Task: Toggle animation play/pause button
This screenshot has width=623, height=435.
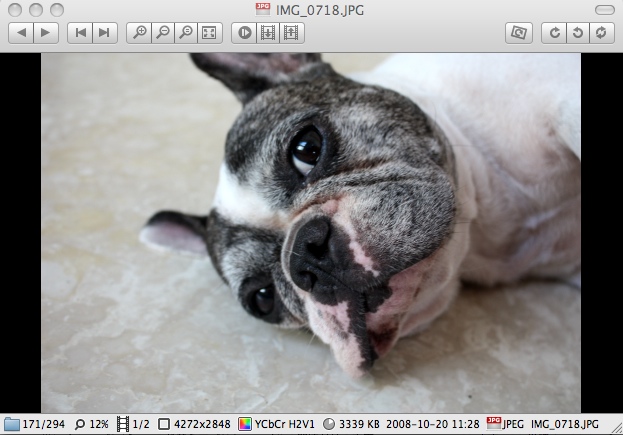Action: pos(244,33)
